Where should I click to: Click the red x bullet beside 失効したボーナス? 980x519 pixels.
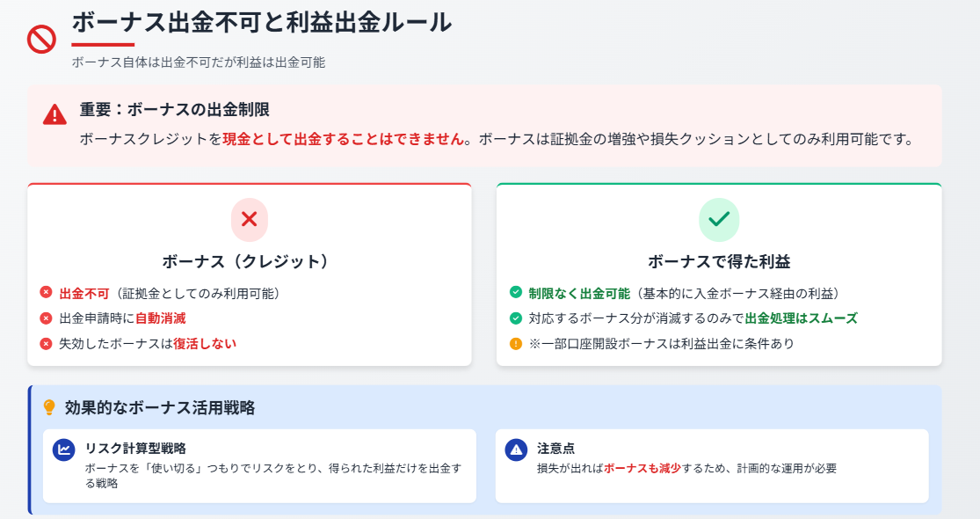47,343
